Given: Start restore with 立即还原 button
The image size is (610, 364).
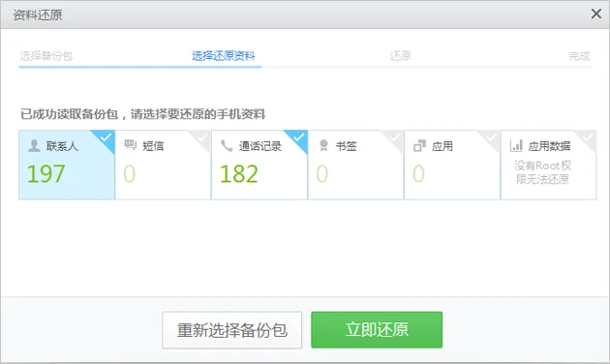Looking at the screenshot, I should tap(377, 330).
